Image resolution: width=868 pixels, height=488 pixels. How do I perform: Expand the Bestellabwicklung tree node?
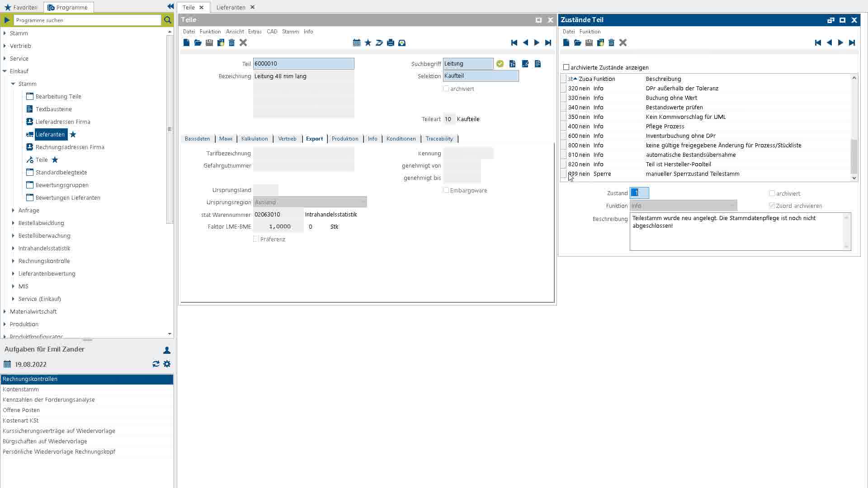pyautogui.click(x=13, y=223)
